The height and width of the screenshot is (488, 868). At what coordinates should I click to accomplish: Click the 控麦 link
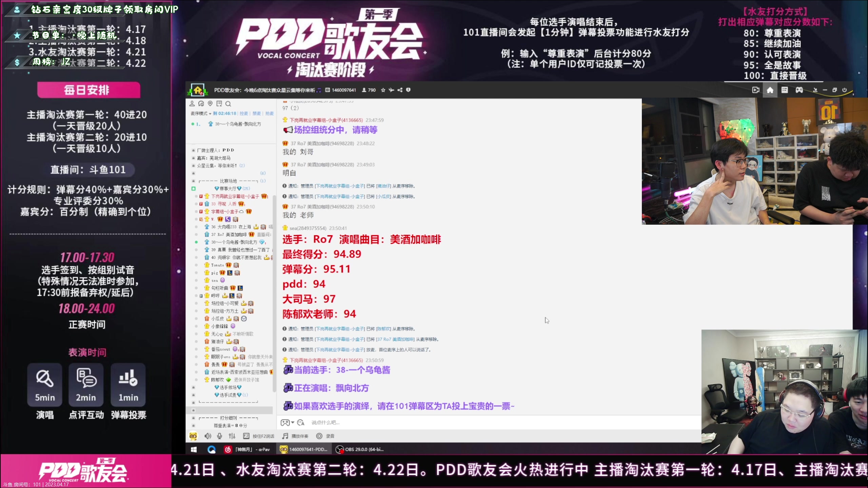point(243,114)
